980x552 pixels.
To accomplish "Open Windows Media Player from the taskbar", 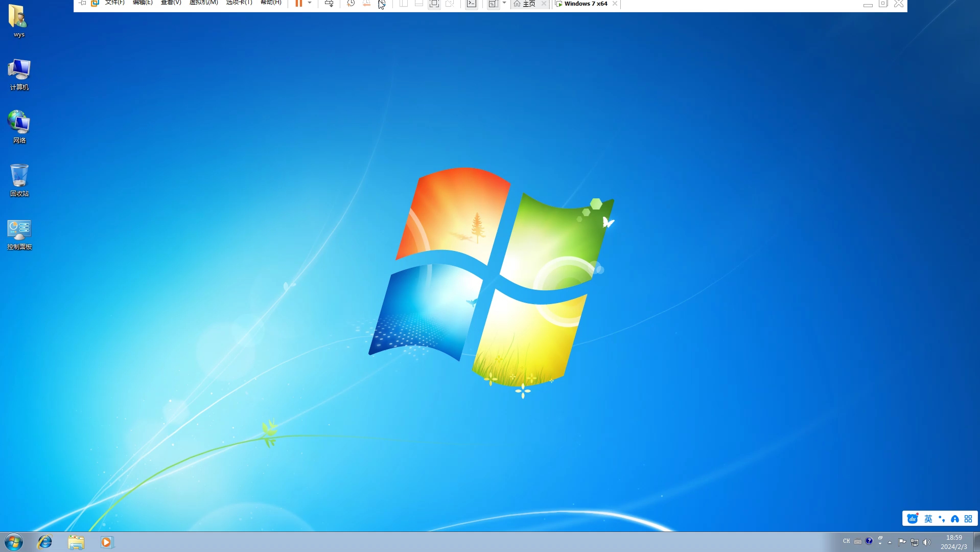I will coord(106,542).
